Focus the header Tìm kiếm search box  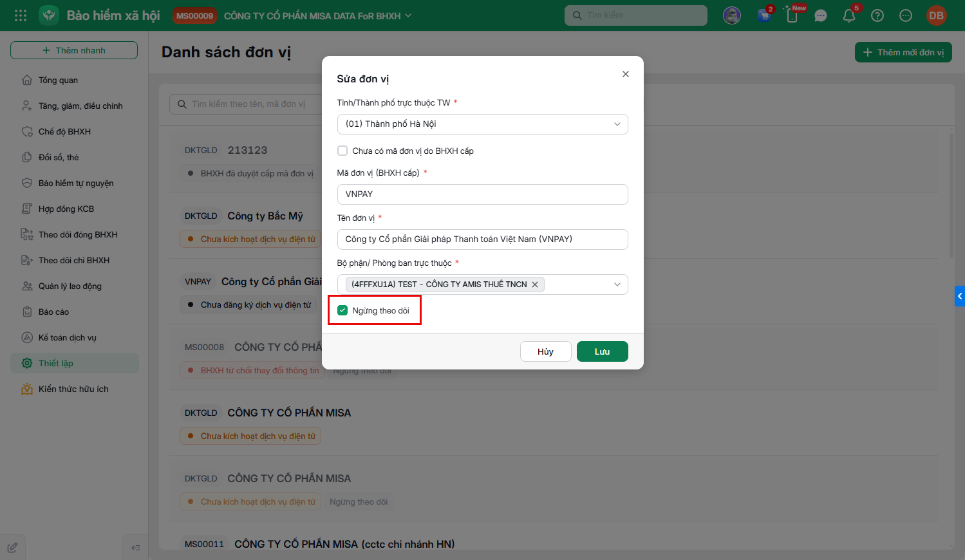(636, 15)
